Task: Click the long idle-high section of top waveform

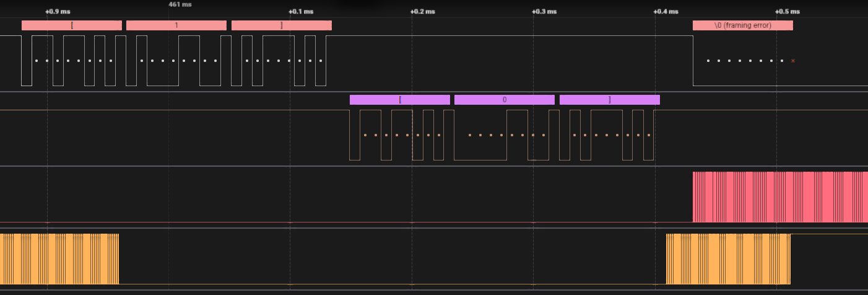Action: pos(508,36)
